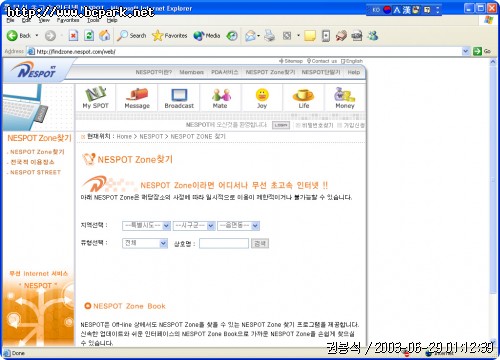Click the 상호명 name input field
The image size is (500, 360).
(x=224, y=243)
